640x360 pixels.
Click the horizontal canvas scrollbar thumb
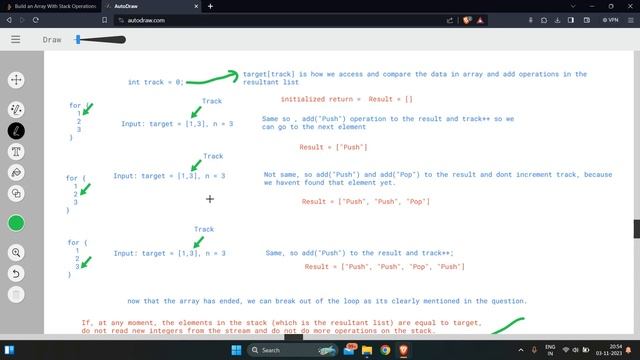click(x=293, y=337)
